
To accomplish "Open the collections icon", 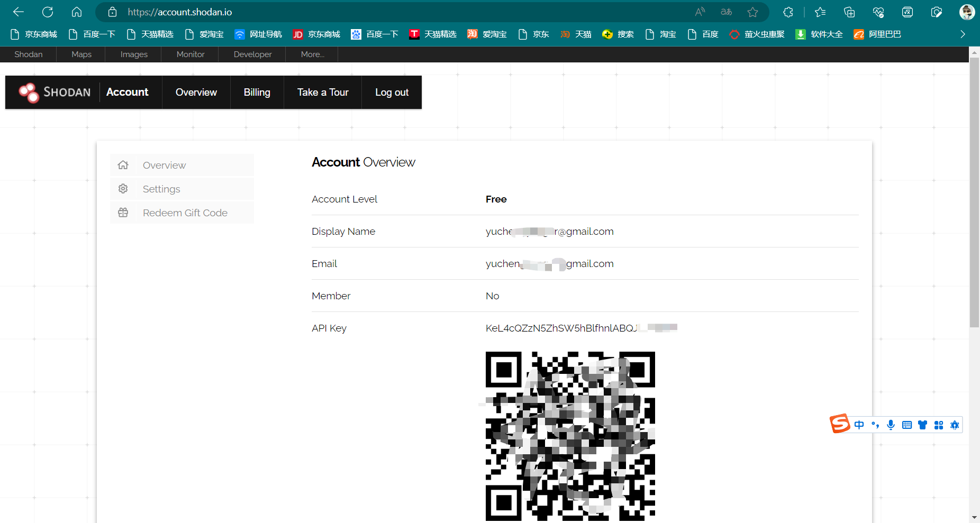I will pos(849,12).
